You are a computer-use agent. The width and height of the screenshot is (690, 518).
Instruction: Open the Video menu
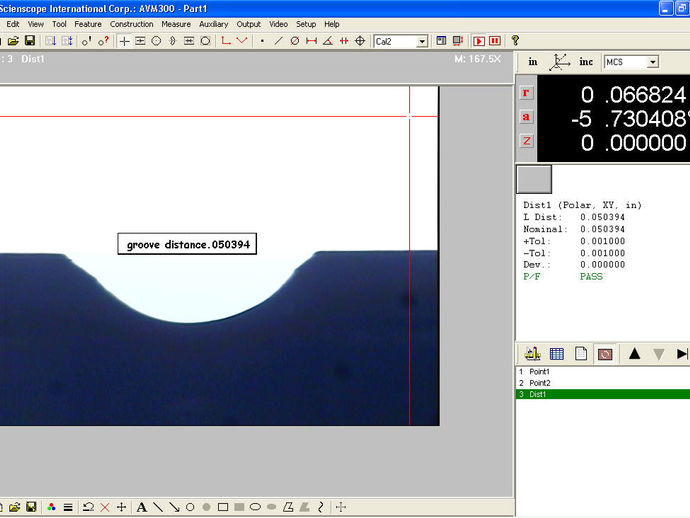point(278,24)
